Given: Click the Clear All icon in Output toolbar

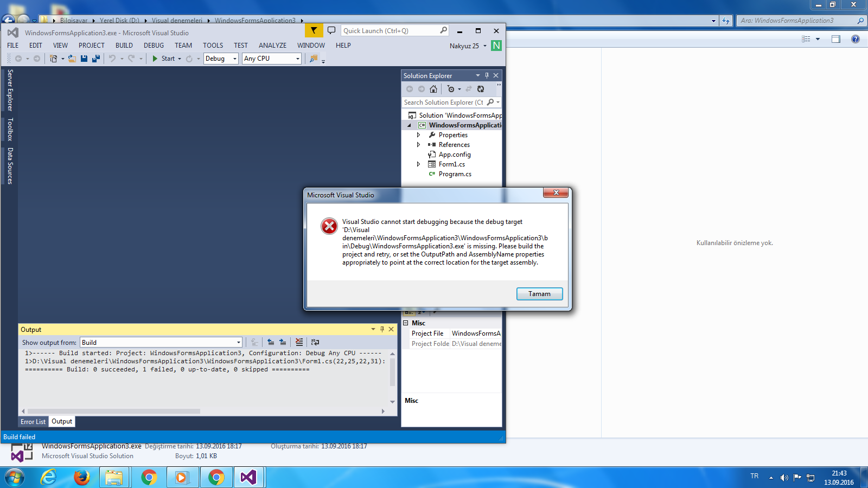Looking at the screenshot, I should [299, 342].
